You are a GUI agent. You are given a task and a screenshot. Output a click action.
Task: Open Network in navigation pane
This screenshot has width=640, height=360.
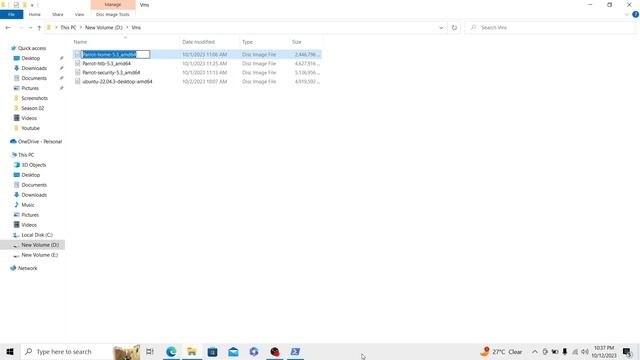click(x=27, y=268)
